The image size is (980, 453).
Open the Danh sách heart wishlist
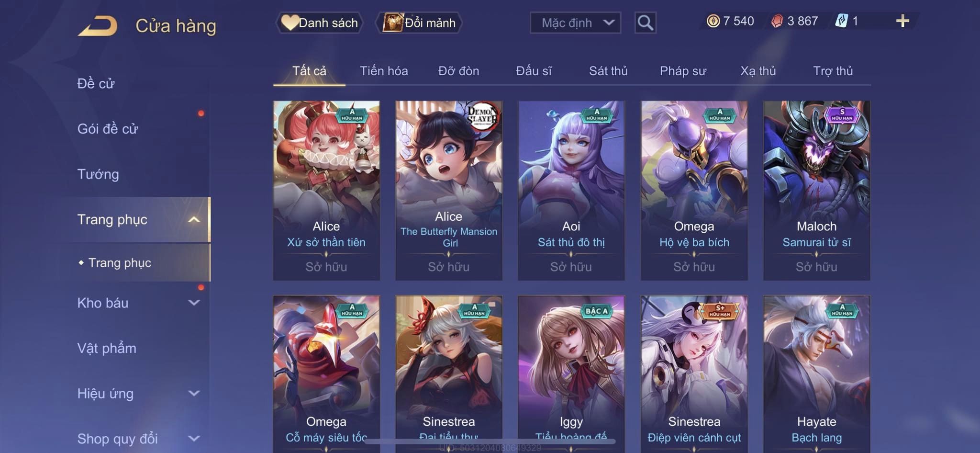pyautogui.click(x=319, y=23)
